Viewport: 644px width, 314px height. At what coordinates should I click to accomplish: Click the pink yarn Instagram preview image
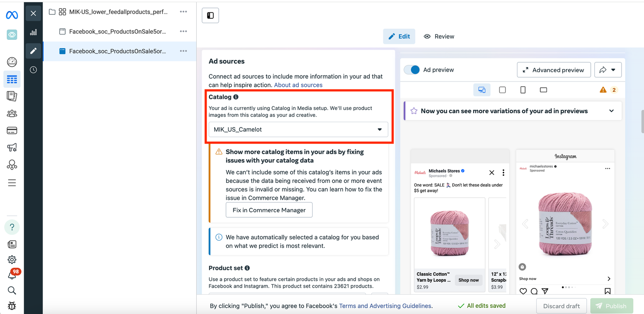click(565, 224)
